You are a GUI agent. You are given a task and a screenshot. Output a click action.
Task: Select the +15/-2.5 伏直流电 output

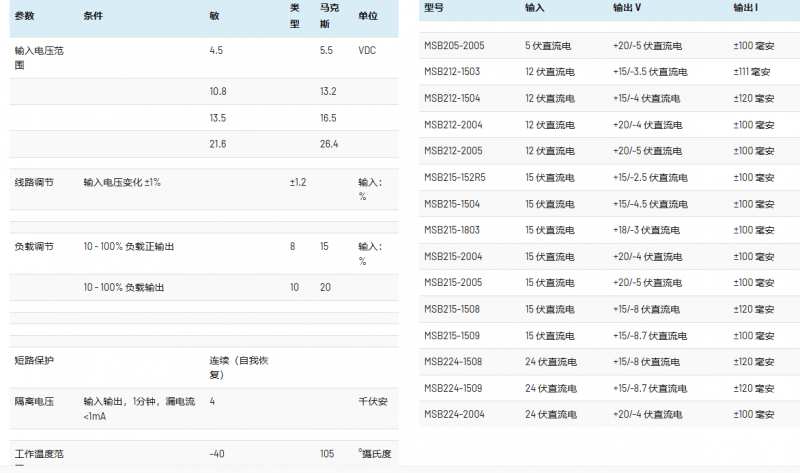(x=650, y=177)
